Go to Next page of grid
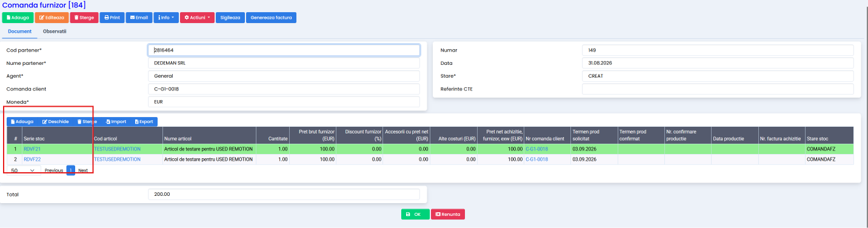 click(x=83, y=170)
